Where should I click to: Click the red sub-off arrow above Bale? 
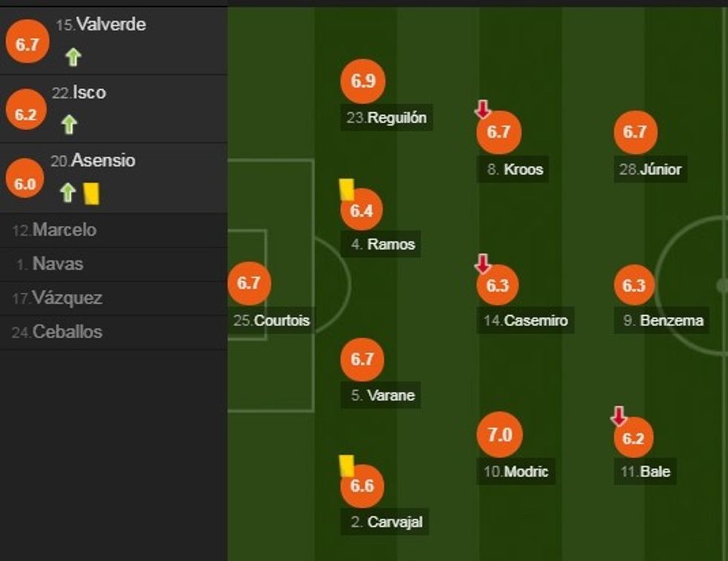pyautogui.click(x=618, y=415)
